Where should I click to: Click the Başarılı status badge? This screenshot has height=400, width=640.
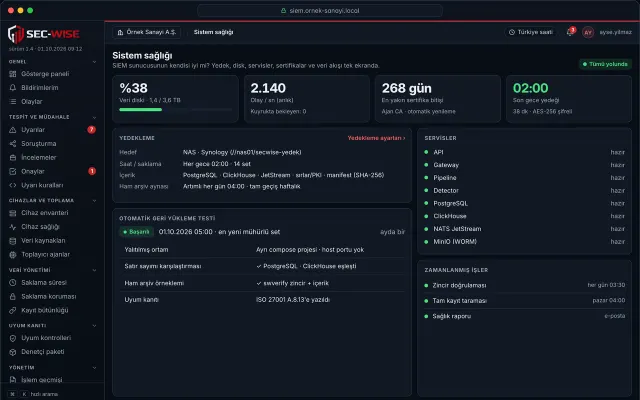point(137,232)
